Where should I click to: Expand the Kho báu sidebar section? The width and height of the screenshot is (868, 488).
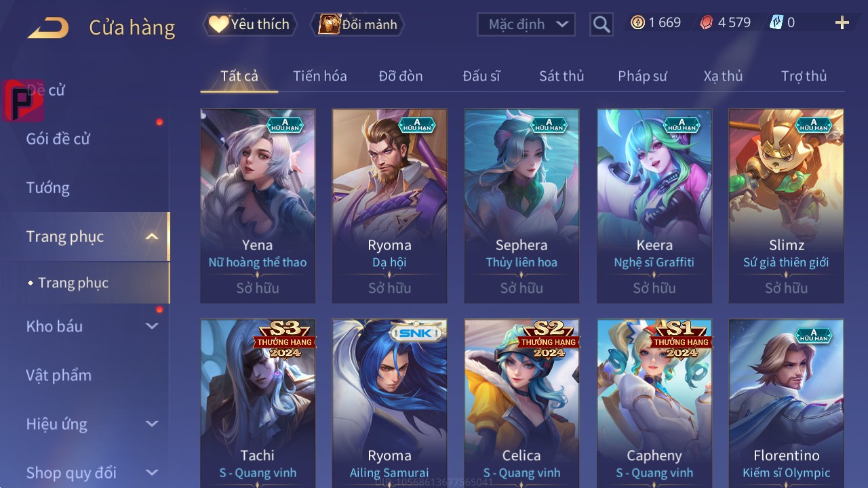tap(152, 326)
